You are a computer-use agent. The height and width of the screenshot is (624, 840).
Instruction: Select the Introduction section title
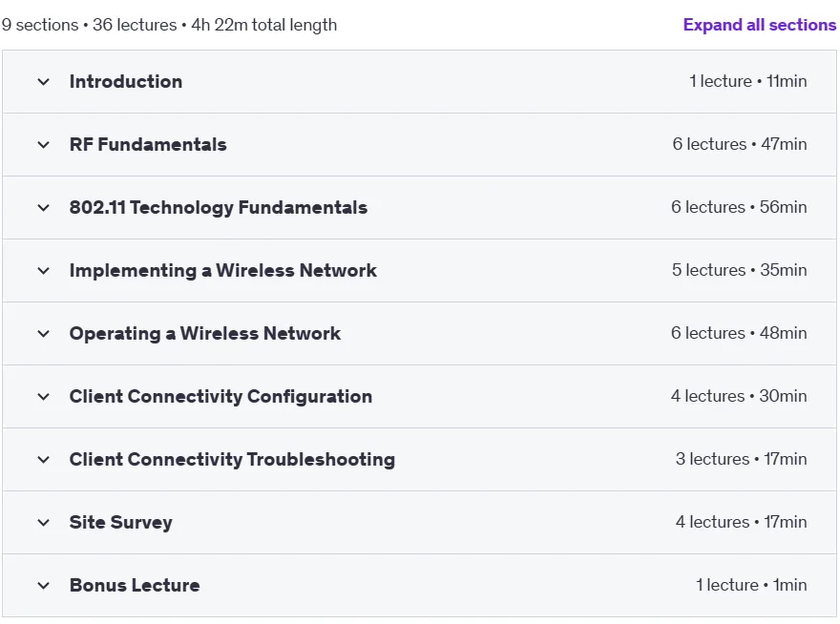[126, 81]
